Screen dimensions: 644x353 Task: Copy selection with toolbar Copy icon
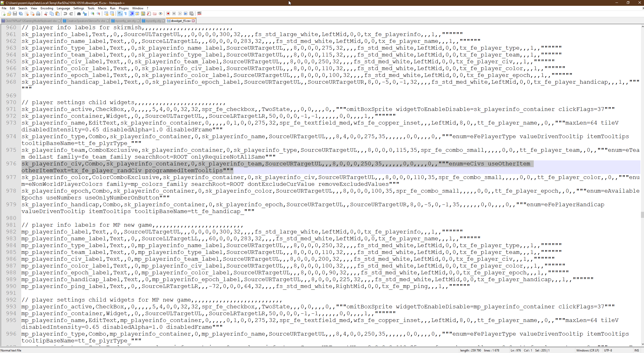point(52,14)
